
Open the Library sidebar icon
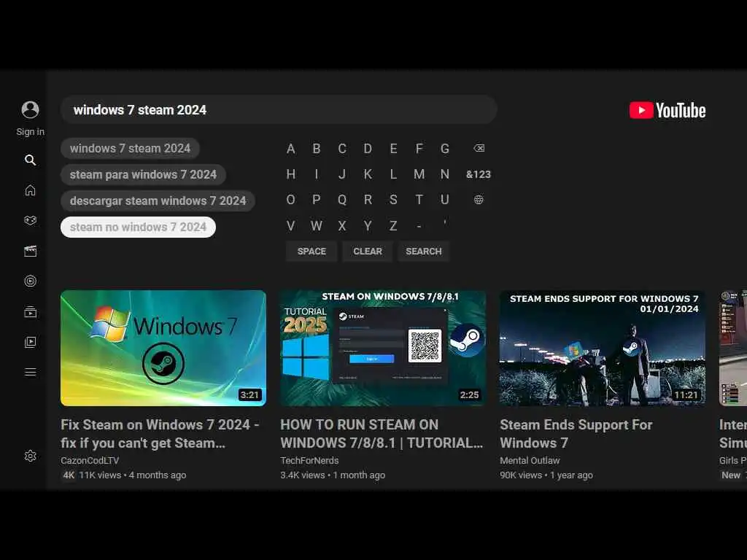(x=30, y=342)
